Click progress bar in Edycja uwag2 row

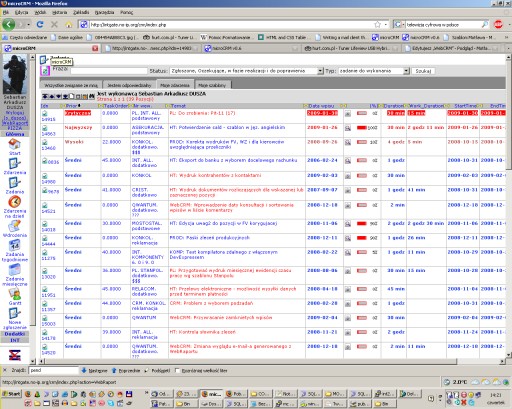pos(362,224)
